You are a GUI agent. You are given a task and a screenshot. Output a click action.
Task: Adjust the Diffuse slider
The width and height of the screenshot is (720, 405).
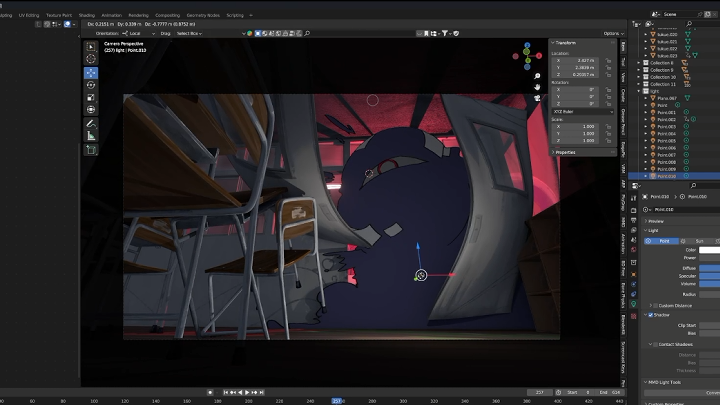coord(709,268)
